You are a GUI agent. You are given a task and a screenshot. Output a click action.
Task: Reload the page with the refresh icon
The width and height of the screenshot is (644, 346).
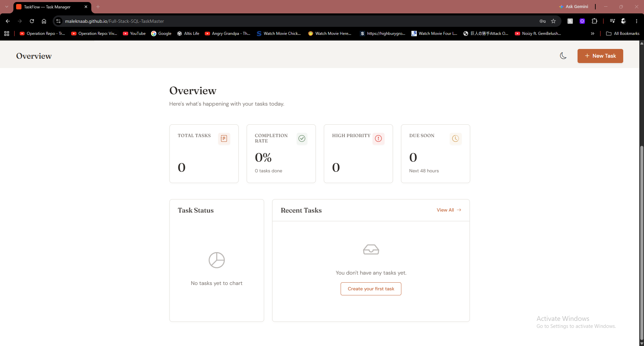(x=32, y=21)
